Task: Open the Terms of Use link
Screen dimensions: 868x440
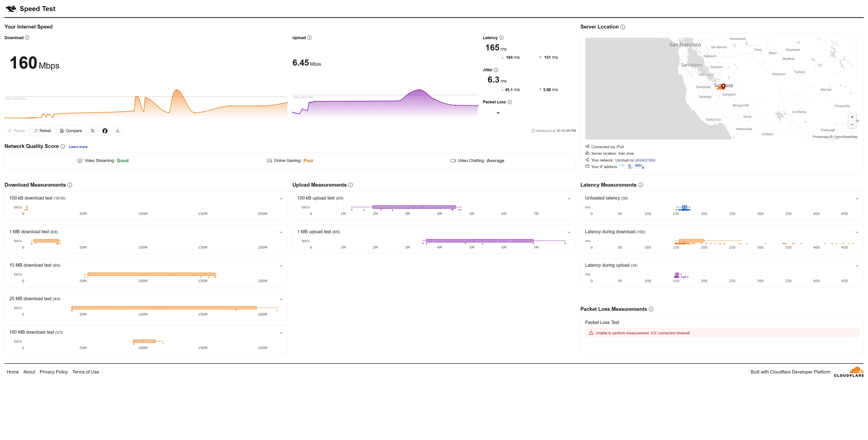Action: point(86,372)
